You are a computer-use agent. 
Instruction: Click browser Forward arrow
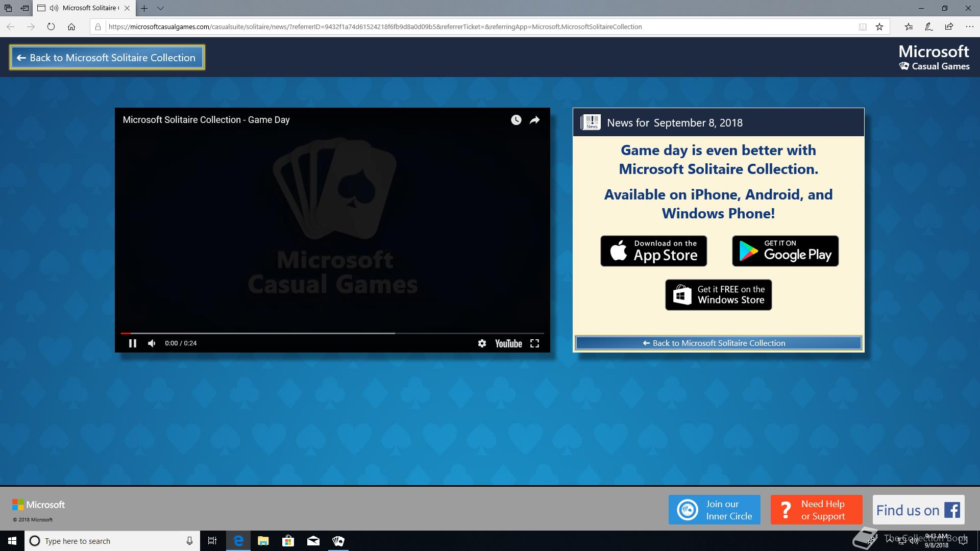(x=31, y=27)
